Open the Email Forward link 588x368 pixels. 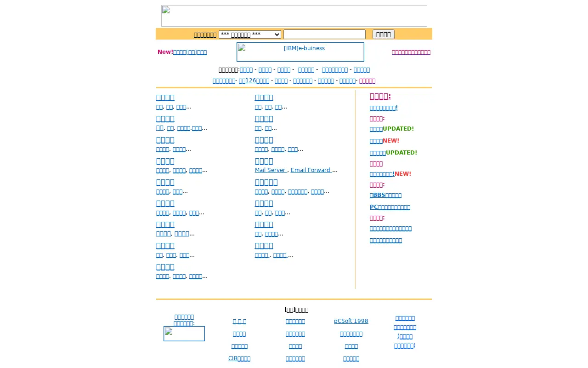click(x=311, y=170)
